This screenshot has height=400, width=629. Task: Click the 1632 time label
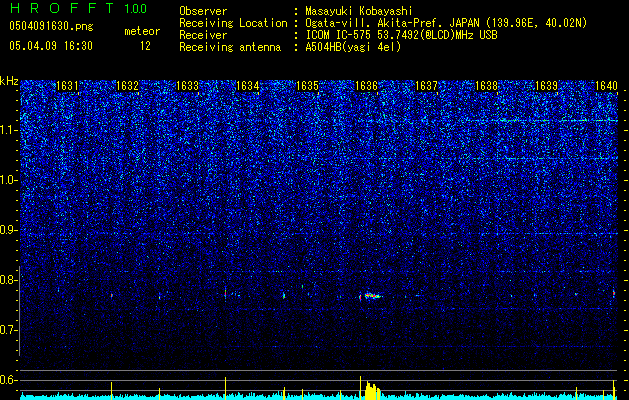pos(127,86)
